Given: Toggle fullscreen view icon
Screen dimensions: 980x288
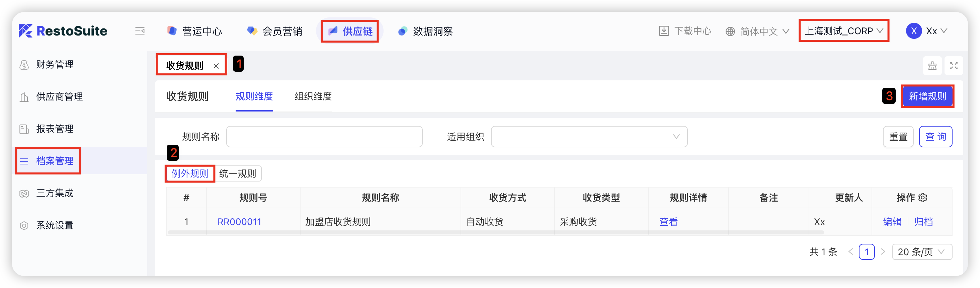Looking at the screenshot, I should pos(953,66).
